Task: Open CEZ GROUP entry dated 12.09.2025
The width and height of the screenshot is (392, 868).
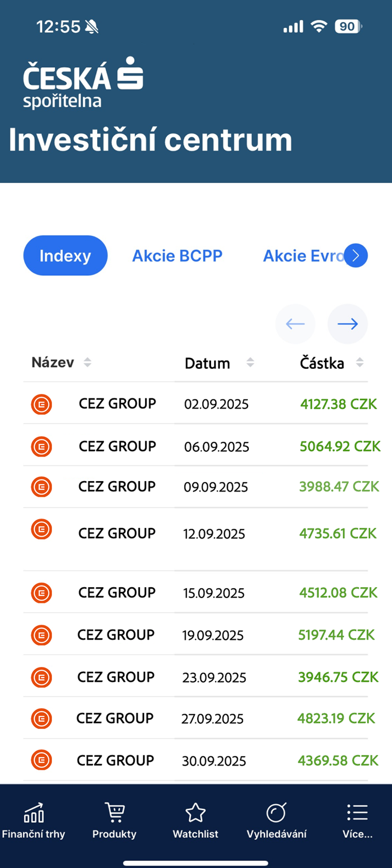Action: pyautogui.click(x=117, y=533)
